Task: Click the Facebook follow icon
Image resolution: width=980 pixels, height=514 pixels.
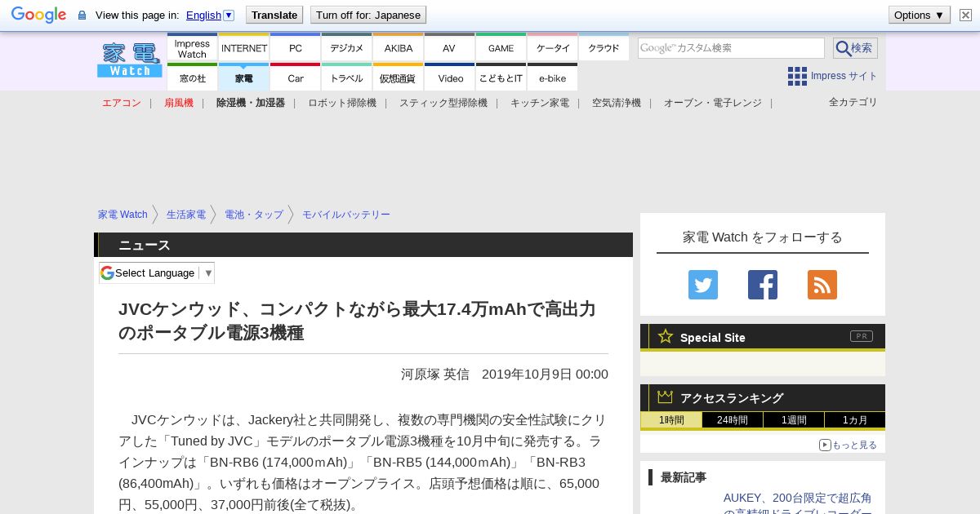Action: [x=763, y=285]
